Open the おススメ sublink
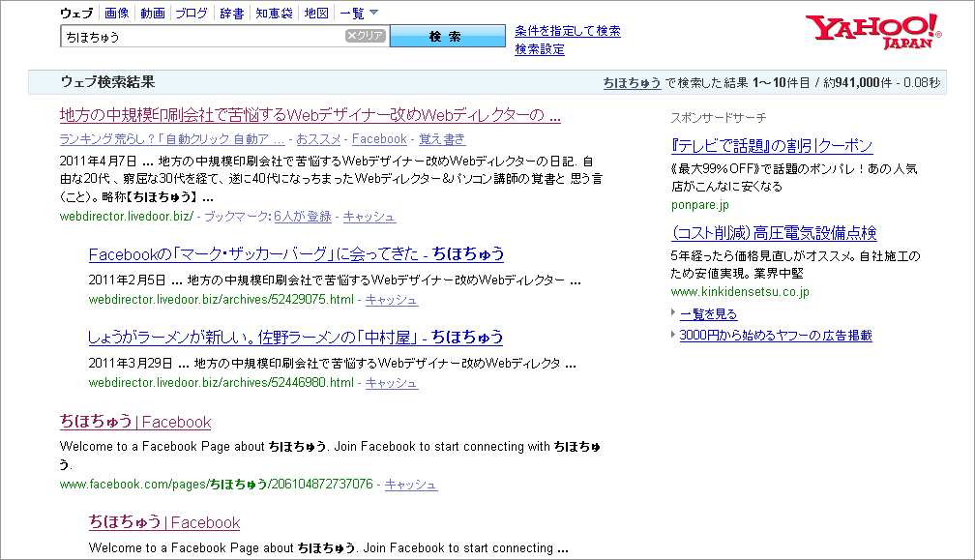This screenshot has height=560, width=975. pyautogui.click(x=318, y=139)
